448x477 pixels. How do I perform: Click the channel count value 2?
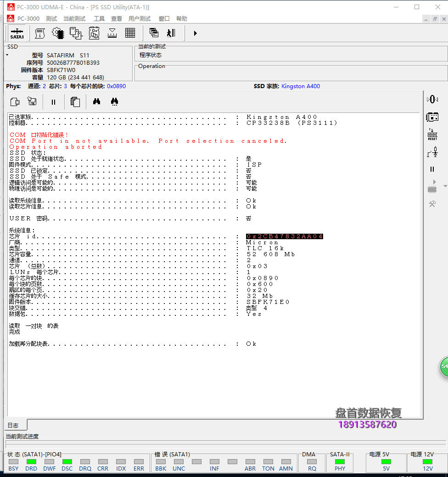[44, 86]
